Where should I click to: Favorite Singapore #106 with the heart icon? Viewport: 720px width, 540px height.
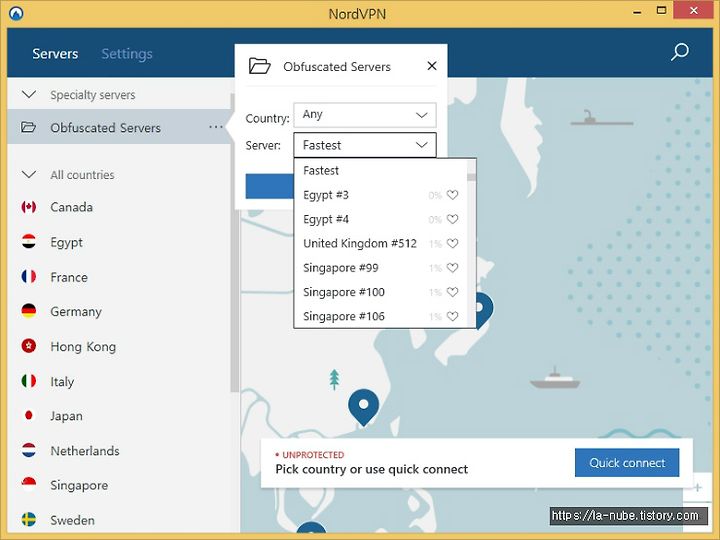point(452,316)
